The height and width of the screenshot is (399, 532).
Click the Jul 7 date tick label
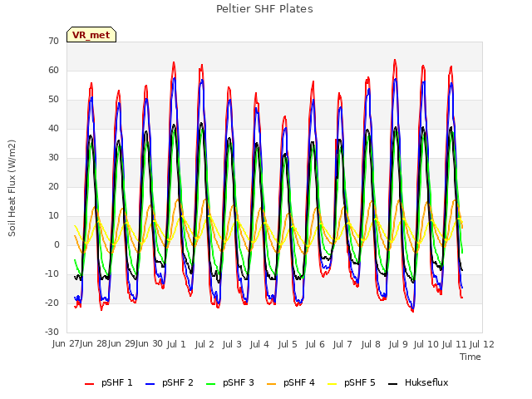point(342,344)
